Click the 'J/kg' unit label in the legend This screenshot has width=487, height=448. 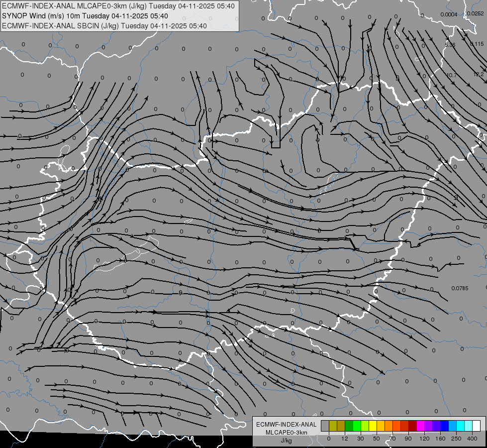click(287, 441)
